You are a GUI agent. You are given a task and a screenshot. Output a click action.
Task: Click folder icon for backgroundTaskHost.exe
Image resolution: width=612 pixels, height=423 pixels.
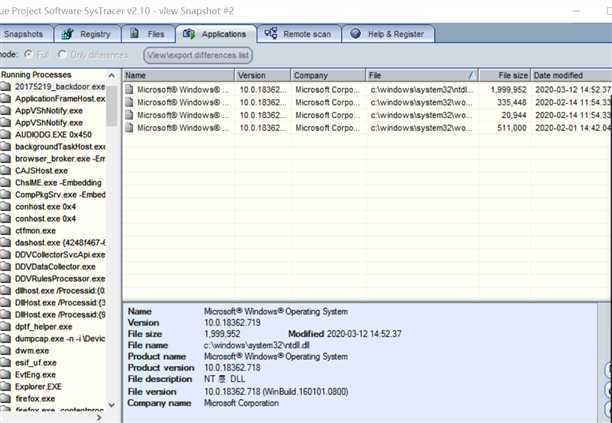tap(5, 146)
